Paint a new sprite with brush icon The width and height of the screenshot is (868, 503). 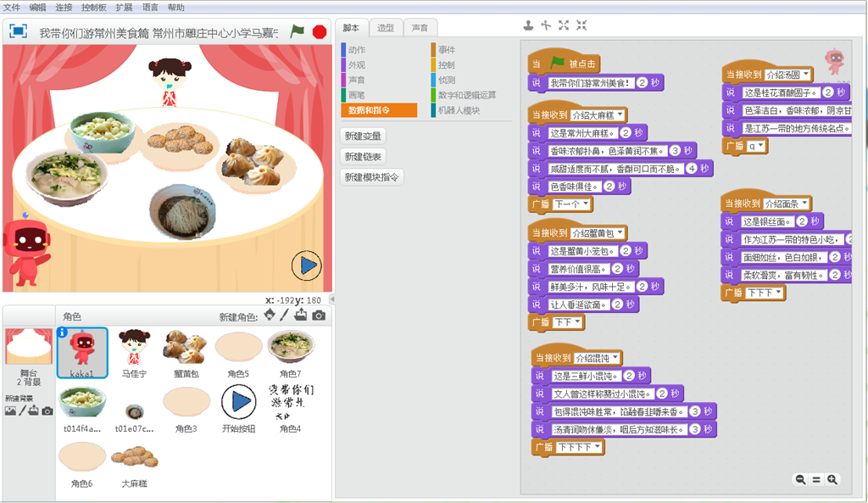point(285,316)
